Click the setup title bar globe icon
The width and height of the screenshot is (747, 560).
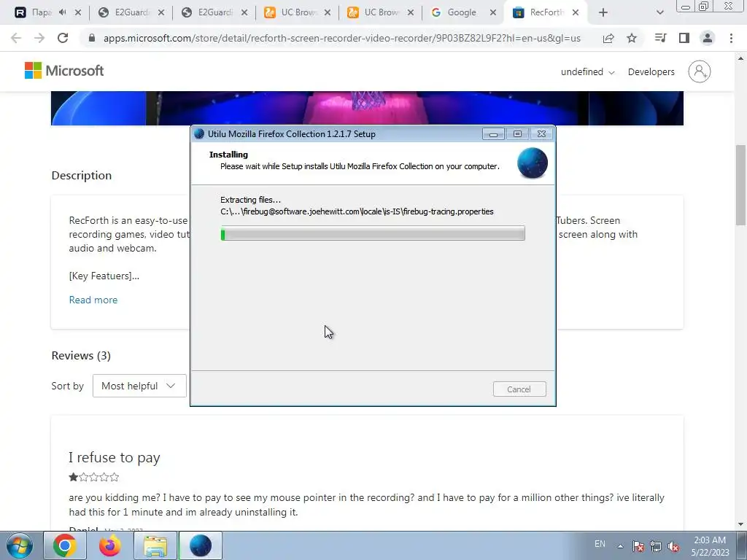click(200, 134)
